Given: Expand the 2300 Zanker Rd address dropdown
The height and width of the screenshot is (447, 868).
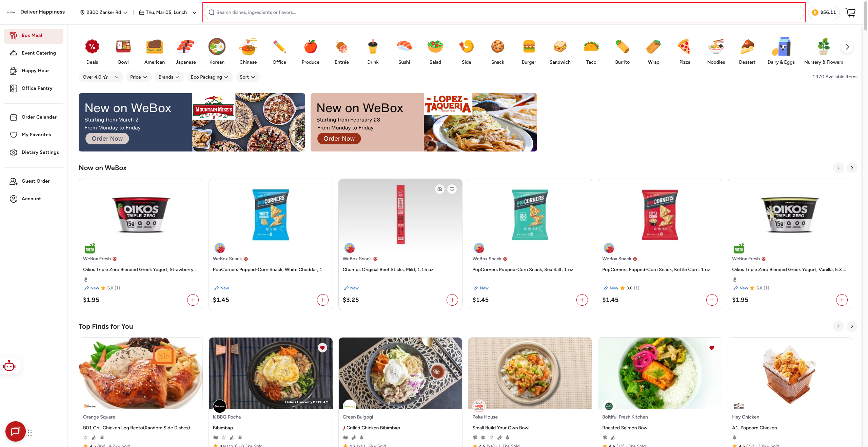Looking at the screenshot, I should pyautogui.click(x=104, y=13).
